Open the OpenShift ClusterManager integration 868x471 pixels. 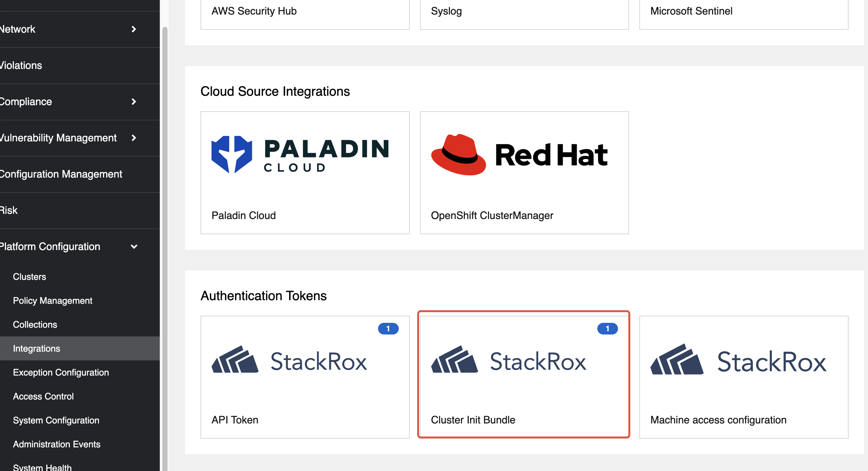pos(524,173)
